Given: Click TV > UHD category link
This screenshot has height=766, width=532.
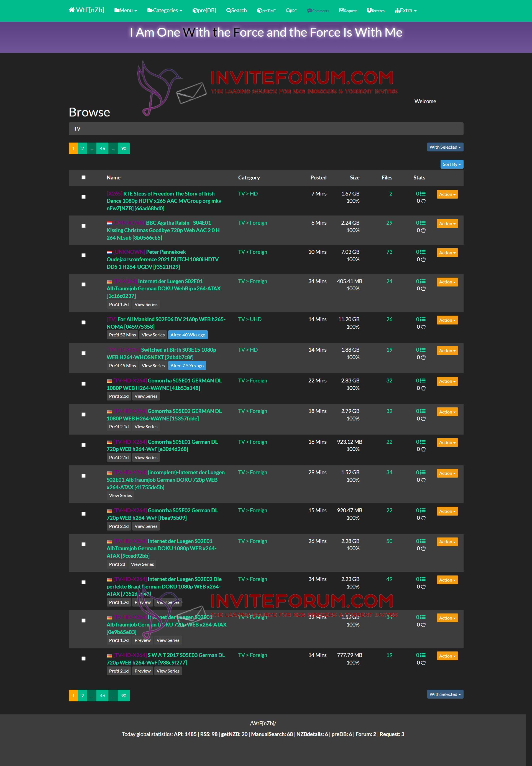Looking at the screenshot, I should (x=250, y=319).
